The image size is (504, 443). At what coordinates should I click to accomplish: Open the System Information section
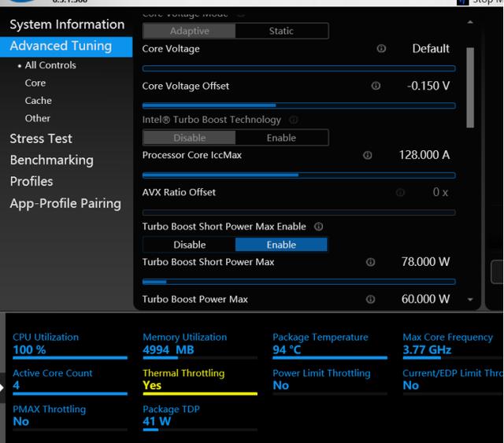click(67, 24)
